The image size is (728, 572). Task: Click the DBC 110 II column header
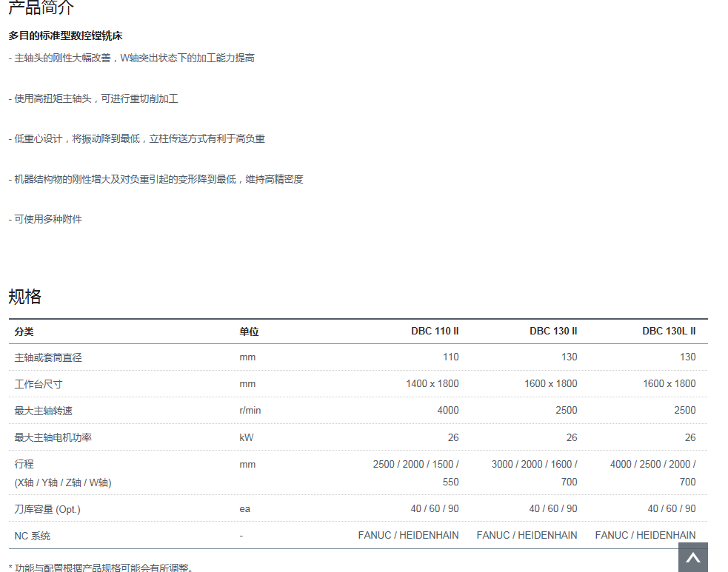(x=435, y=332)
